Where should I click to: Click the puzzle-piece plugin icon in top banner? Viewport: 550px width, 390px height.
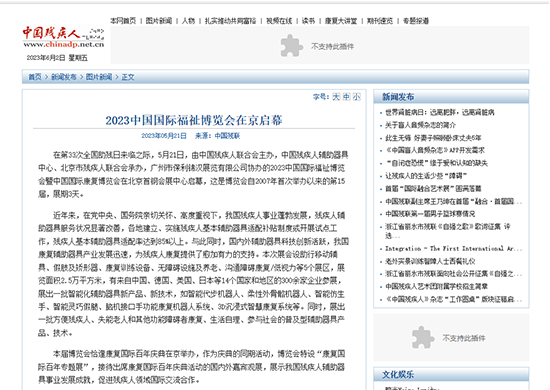pyautogui.click(x=291, y=46)
